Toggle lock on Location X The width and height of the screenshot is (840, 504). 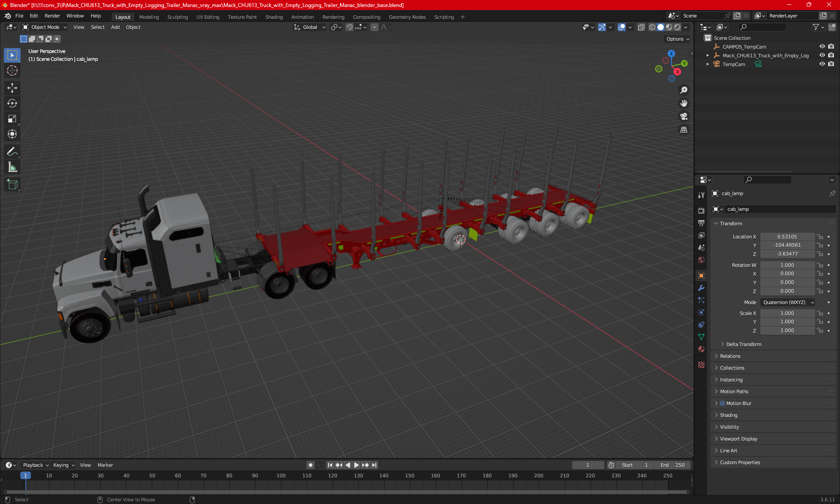820,237
